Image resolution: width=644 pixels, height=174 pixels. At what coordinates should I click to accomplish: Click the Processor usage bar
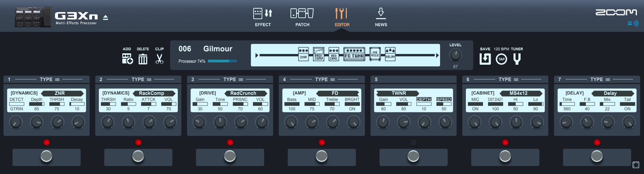222,61
